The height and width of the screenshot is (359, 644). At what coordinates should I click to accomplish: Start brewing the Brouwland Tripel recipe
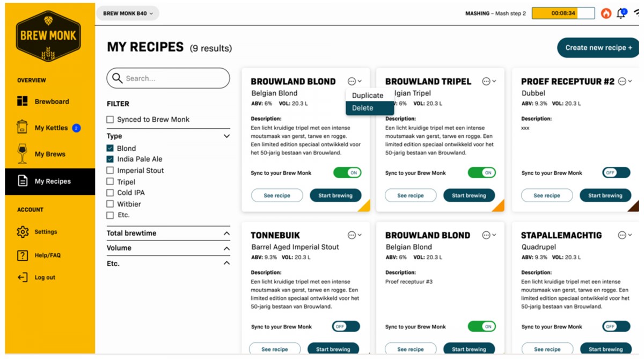tap(469, 195)
